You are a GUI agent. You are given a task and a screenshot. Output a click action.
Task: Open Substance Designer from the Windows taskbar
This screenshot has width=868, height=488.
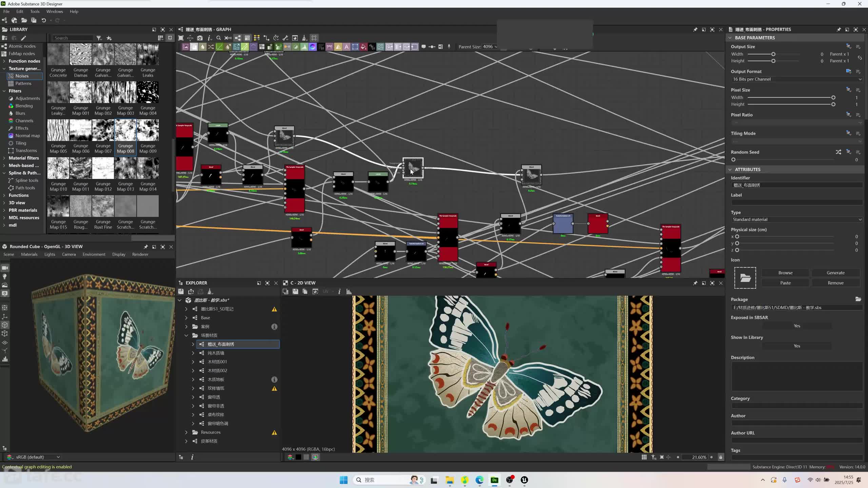point(494,480)
